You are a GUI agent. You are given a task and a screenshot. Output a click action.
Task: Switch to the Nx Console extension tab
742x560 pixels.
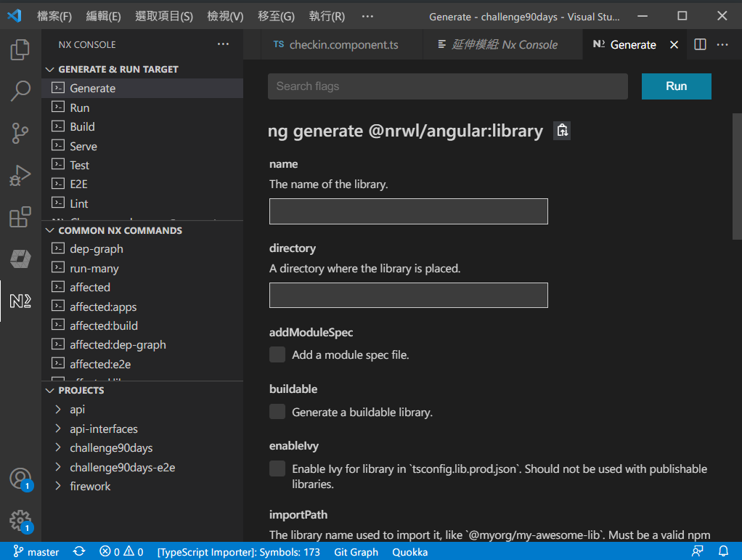point(502,44)
